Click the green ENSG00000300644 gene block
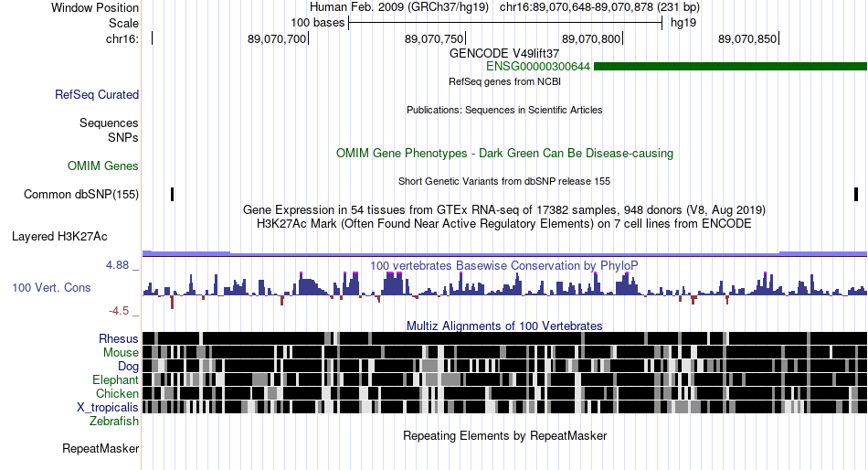 [730, 67]
